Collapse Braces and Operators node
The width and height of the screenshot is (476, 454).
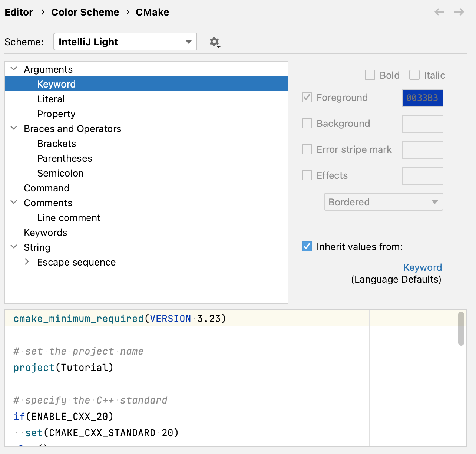pyautogui.click(x=14, y=128)
